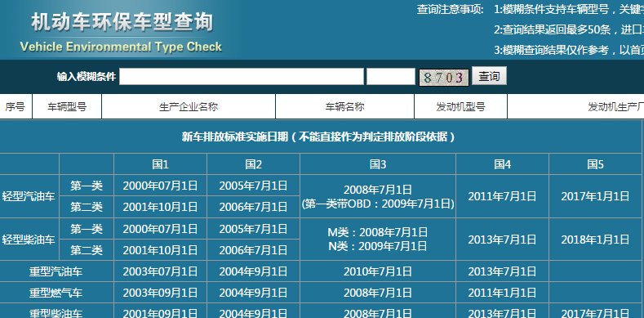The width and height of the screenshot is (644, 318).
Task: Click 国1 date 2003年07月1日 for 重型汽油车
Action: tap(160, 271)
